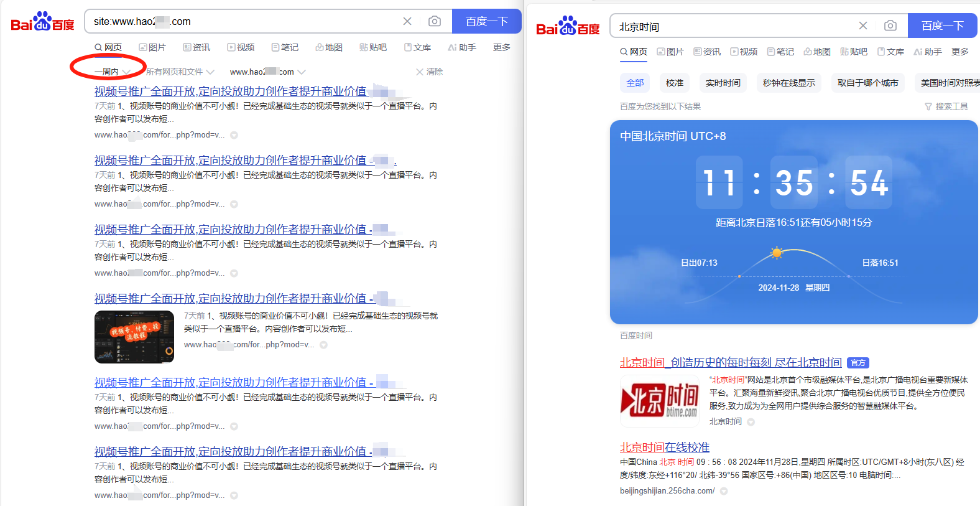980x506 pixels.
Task: Open 更多 menu in left window
Action: click(x=502, y=47)
